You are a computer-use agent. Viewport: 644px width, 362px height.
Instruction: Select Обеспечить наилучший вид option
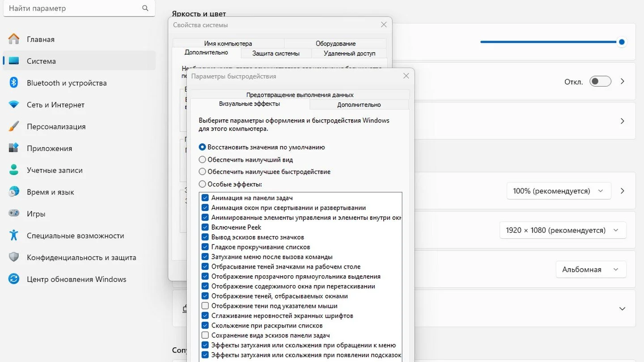tap(202, 160)
